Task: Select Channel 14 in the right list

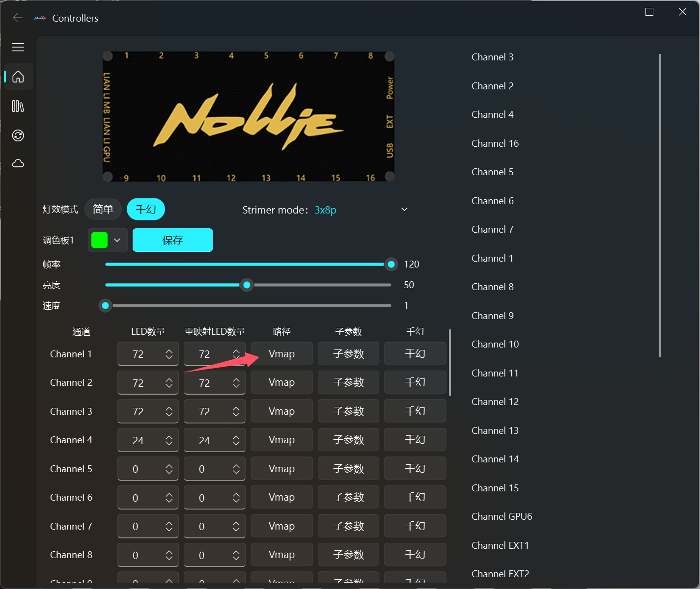Action: coord(495,459)
